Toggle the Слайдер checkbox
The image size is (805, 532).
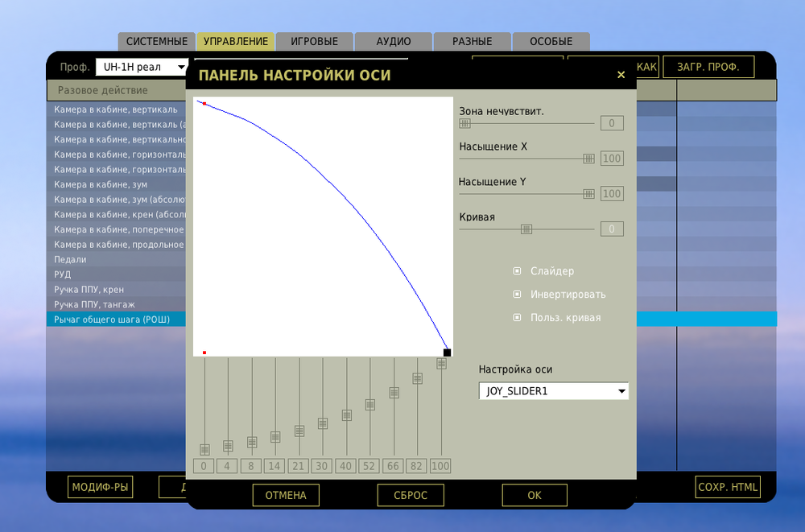point(517,270)
